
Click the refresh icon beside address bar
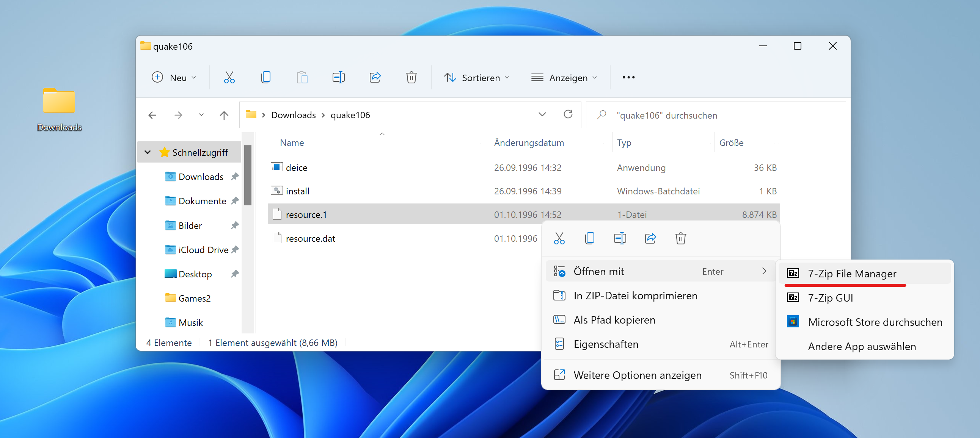point(568,114)
